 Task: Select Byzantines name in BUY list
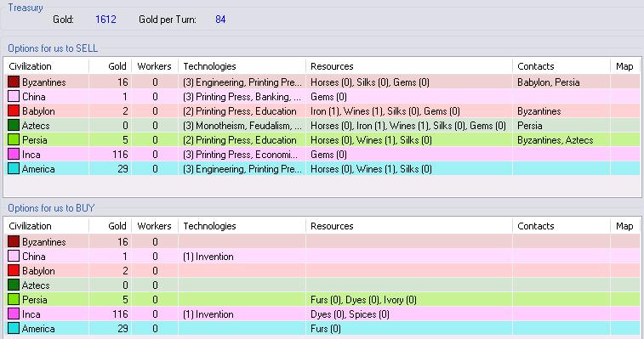pos(44,242)
